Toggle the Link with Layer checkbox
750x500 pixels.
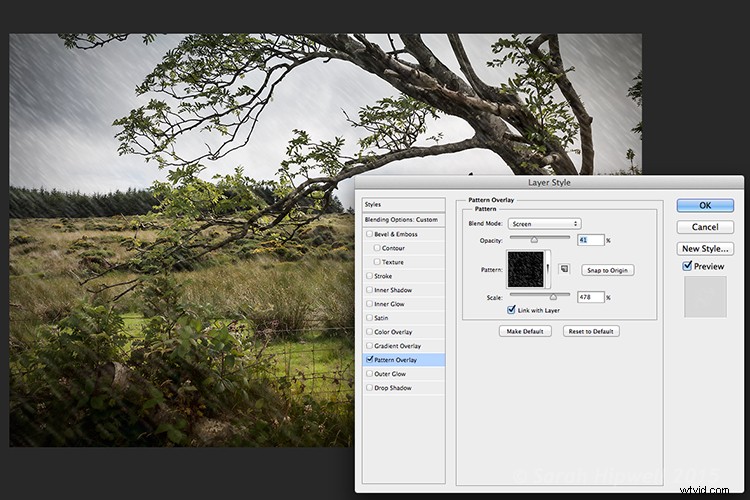click(x=511, y=310)
